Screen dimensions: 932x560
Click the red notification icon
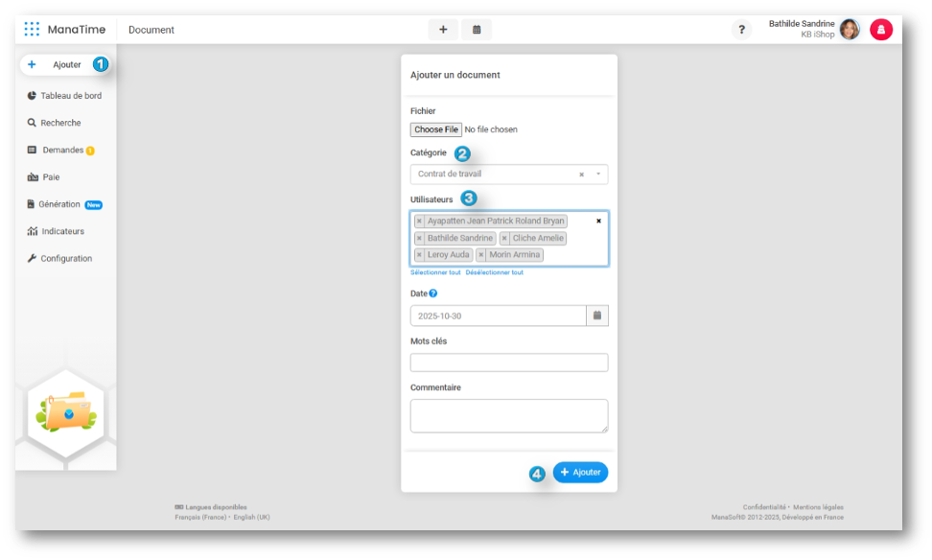coord(880,30)
